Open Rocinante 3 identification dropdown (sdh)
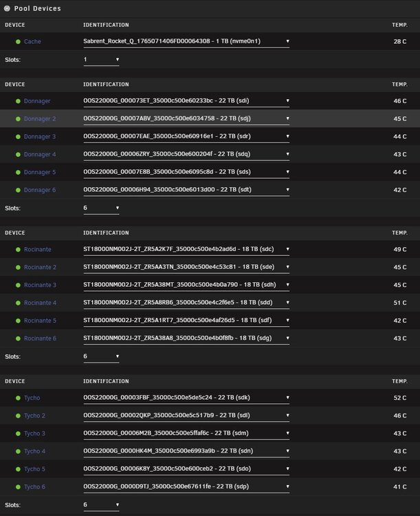Screen dimensions: 420x516 pyautogui.click(x=186, y=285)
